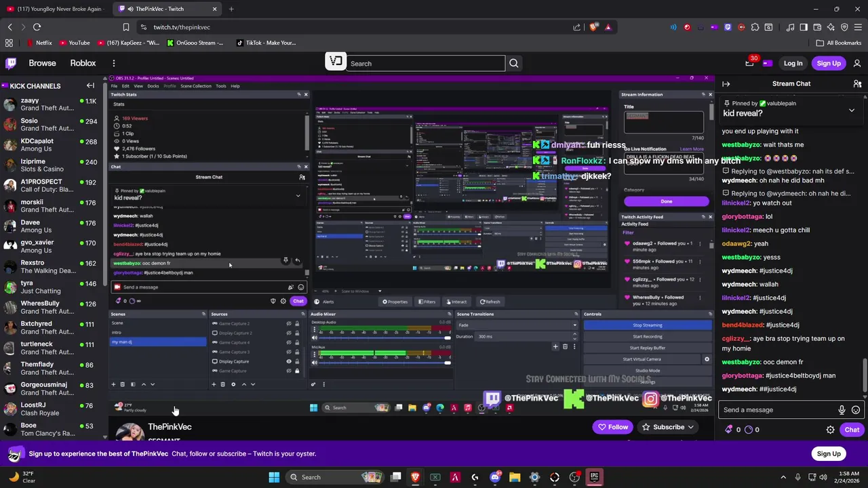Open the emoji picker in message box
The image size is (868, 488).
[856, 409]
